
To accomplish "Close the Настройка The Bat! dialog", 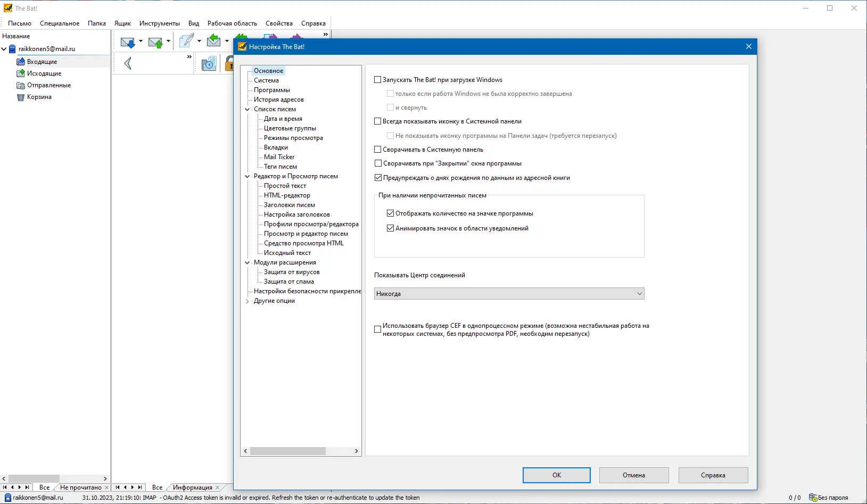I will [x=748, y=46].
